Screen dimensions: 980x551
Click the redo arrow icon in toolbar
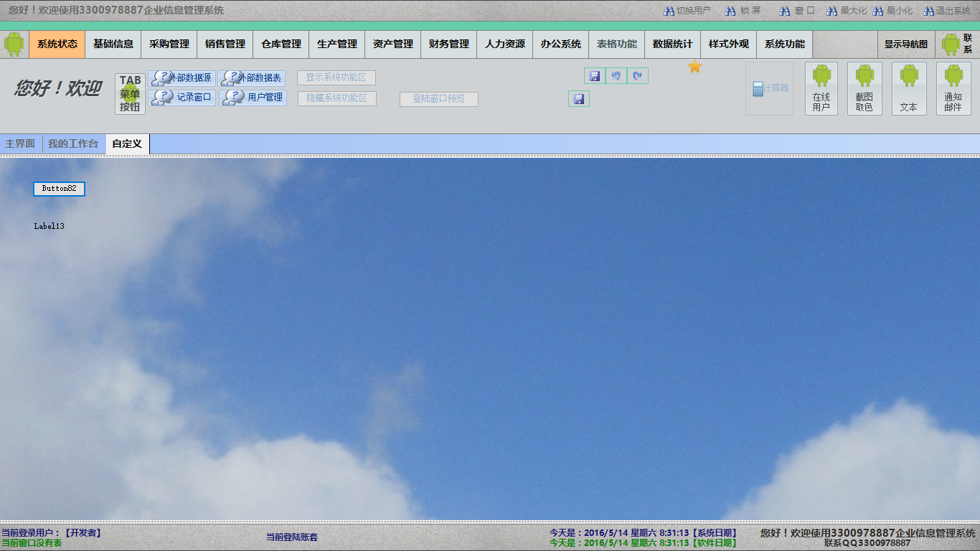(637, 76)
